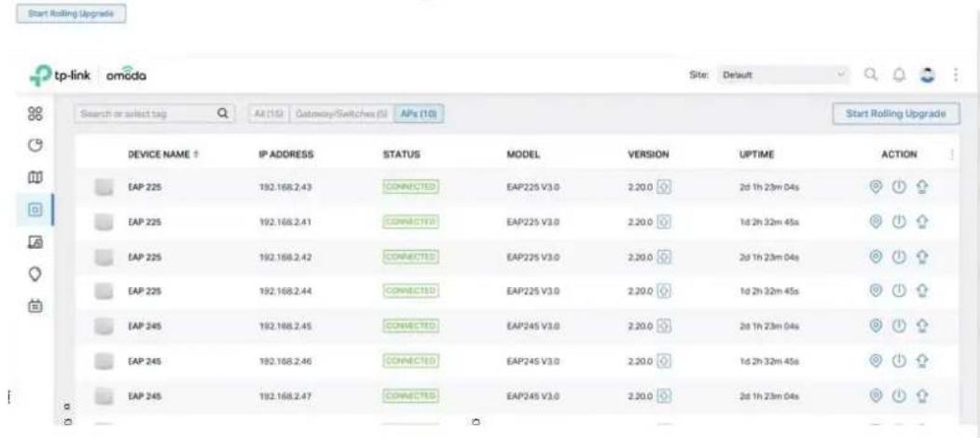Click the tp-link omada logo
Screen dimensions: 980x438
(89, 75)
